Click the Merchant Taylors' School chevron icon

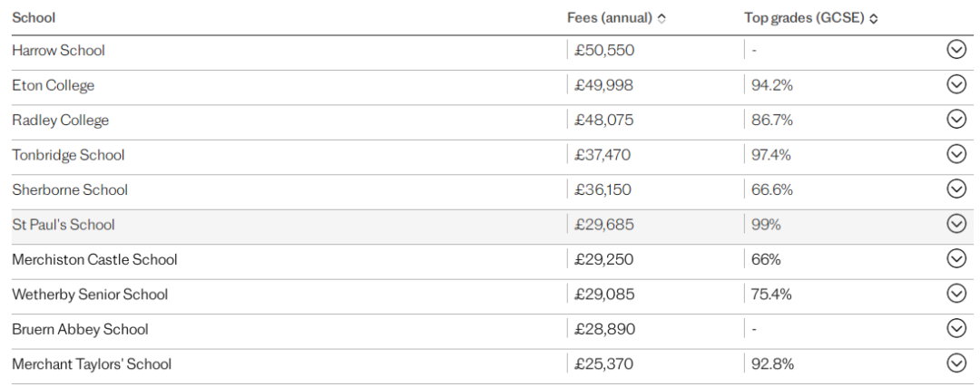[x=956, y=363]
